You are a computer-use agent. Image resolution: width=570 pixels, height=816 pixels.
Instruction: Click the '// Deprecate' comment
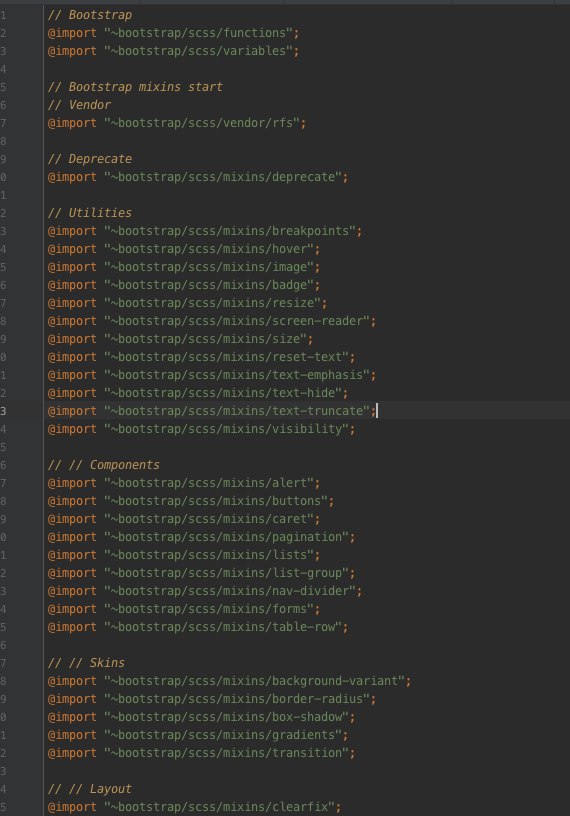(x=90, y=159)
